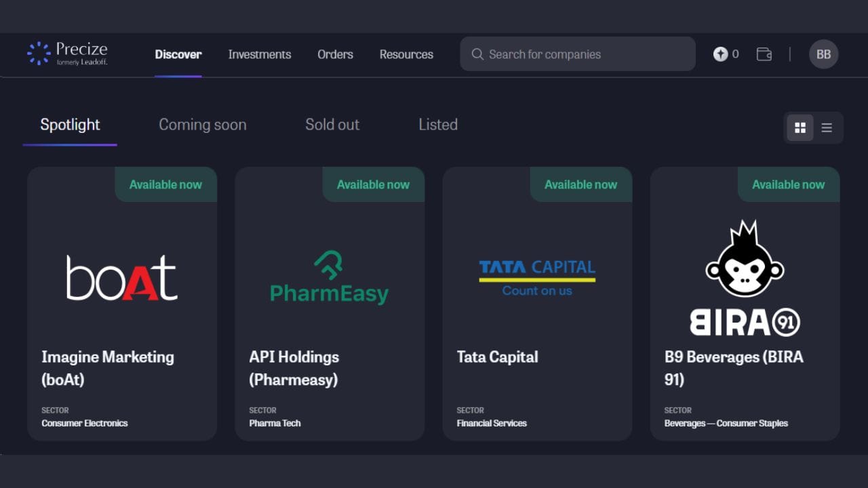Open the wallet icon
Viewport: 868px width, 488px height.
pos(764,54)
